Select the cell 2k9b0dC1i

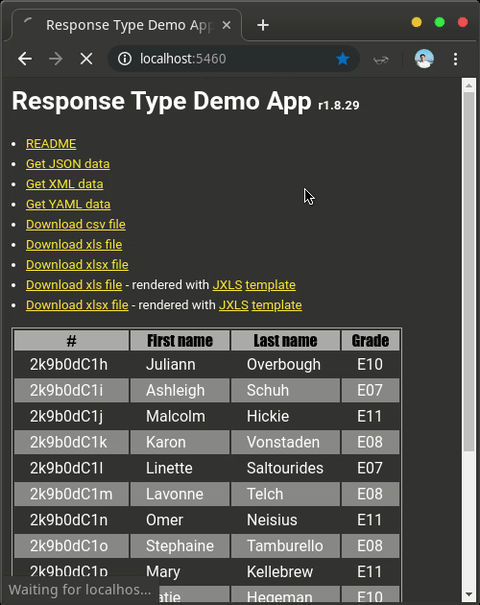click(x=71, y=390)
